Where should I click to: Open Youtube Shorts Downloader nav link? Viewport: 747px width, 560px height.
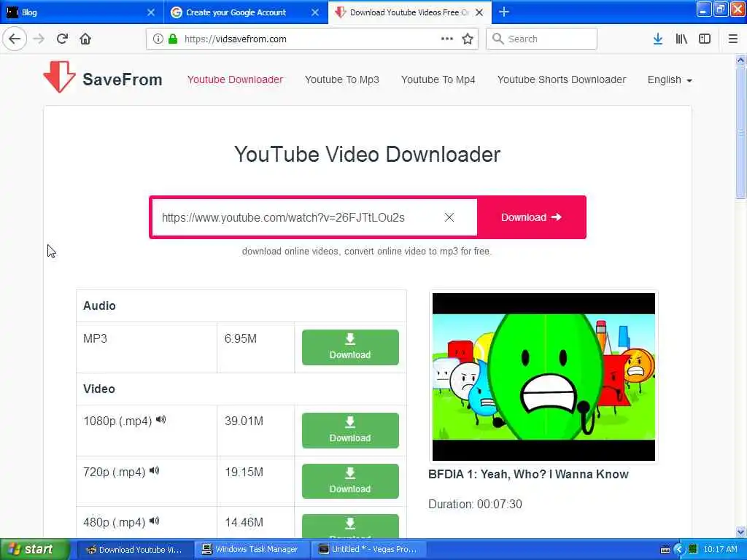tap(562, 79)
